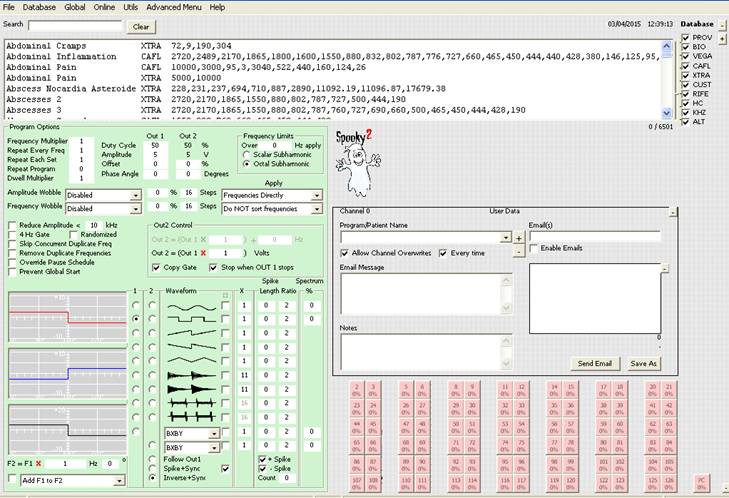Open the Frequencies Directly apply dropdown

click(316, 195)
